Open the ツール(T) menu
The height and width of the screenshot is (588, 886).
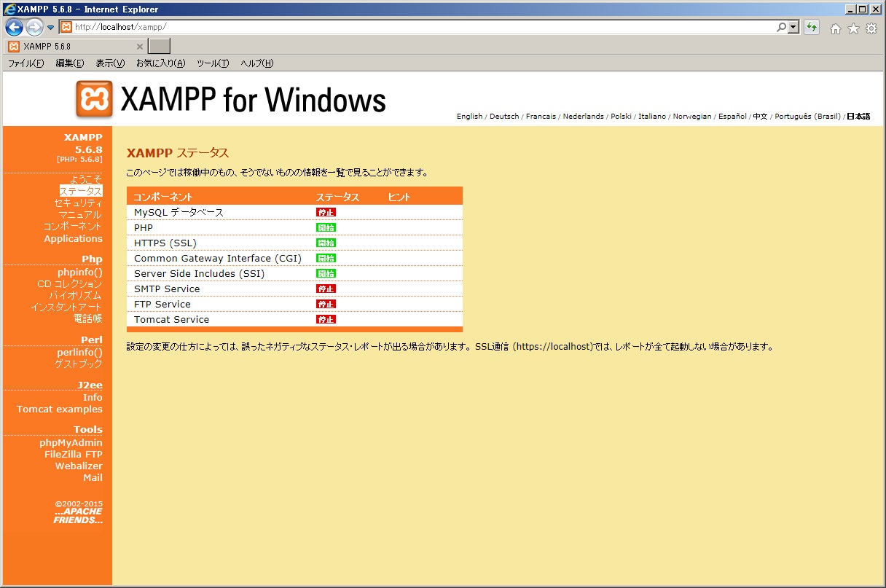(x=213, y=63)
